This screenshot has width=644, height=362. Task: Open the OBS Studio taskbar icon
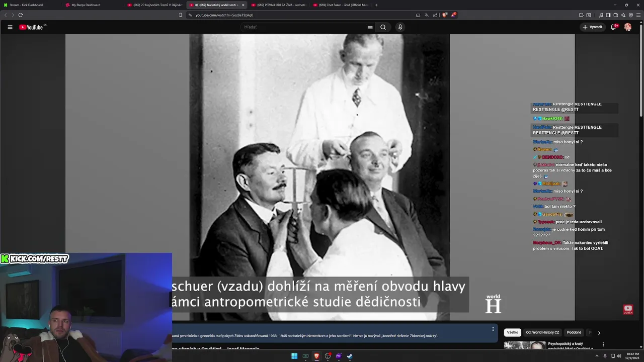click(x=328, y=356)
